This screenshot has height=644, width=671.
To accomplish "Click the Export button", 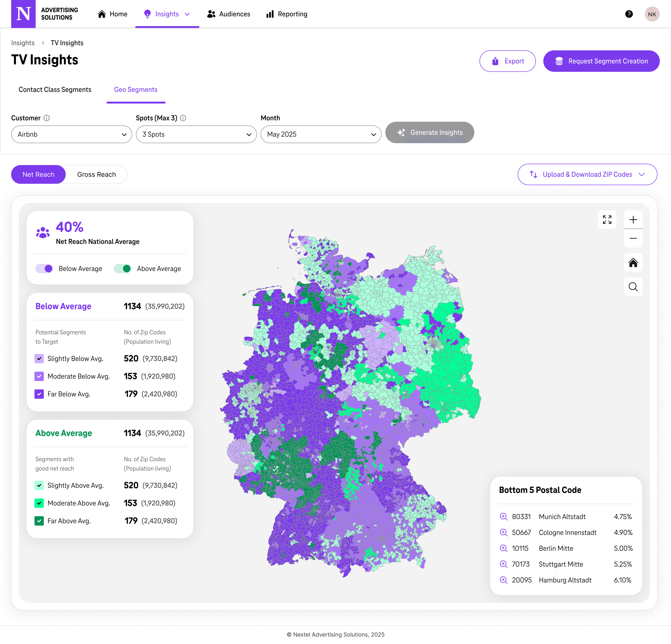I will (507, 61).
